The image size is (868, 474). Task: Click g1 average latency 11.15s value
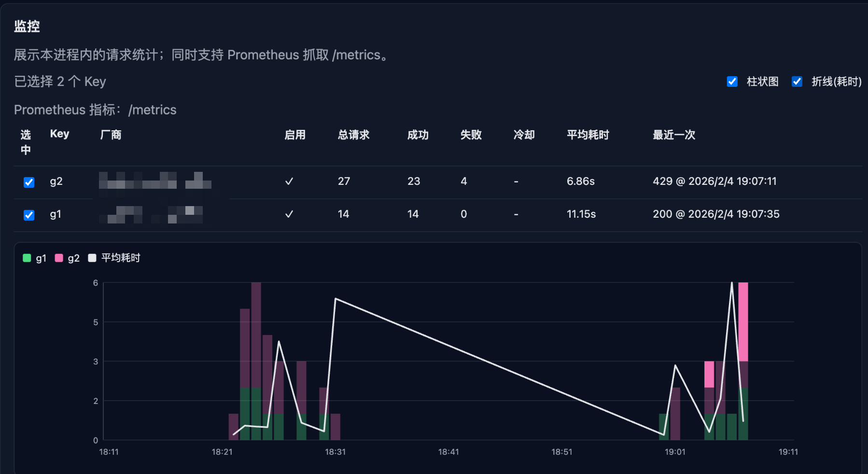(581, 214)
